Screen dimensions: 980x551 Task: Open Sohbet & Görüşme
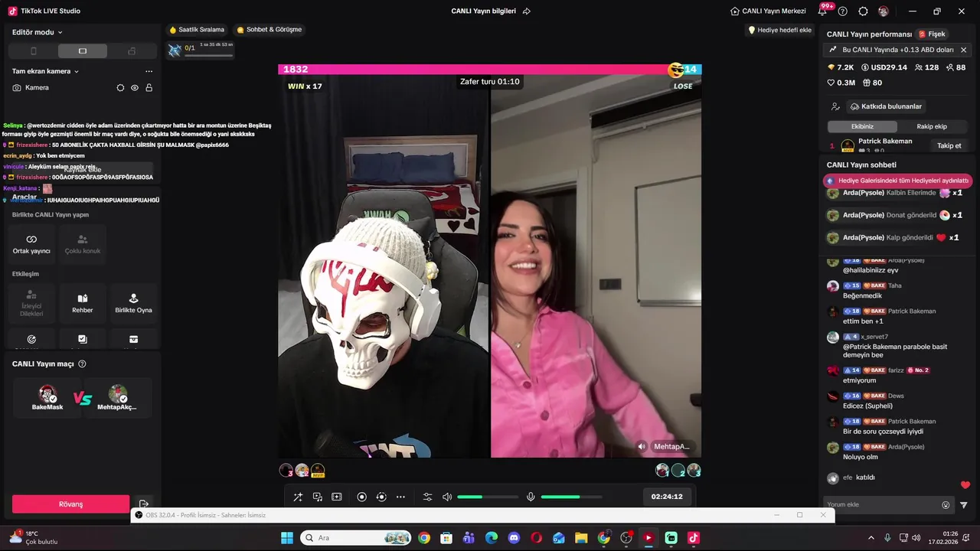coord(269,30)
